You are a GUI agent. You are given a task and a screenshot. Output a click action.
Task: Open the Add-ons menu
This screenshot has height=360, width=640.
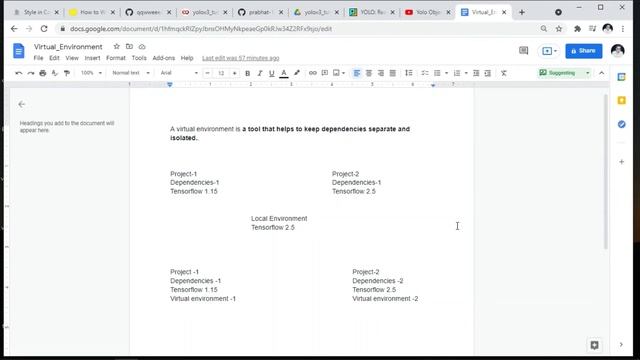pos(164,58)
